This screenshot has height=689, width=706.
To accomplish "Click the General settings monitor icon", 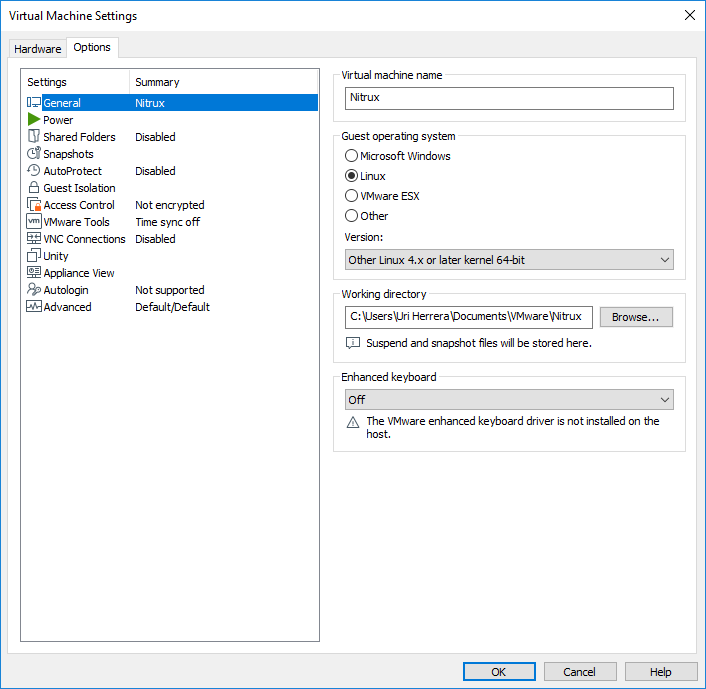I will tap(34, 103).
